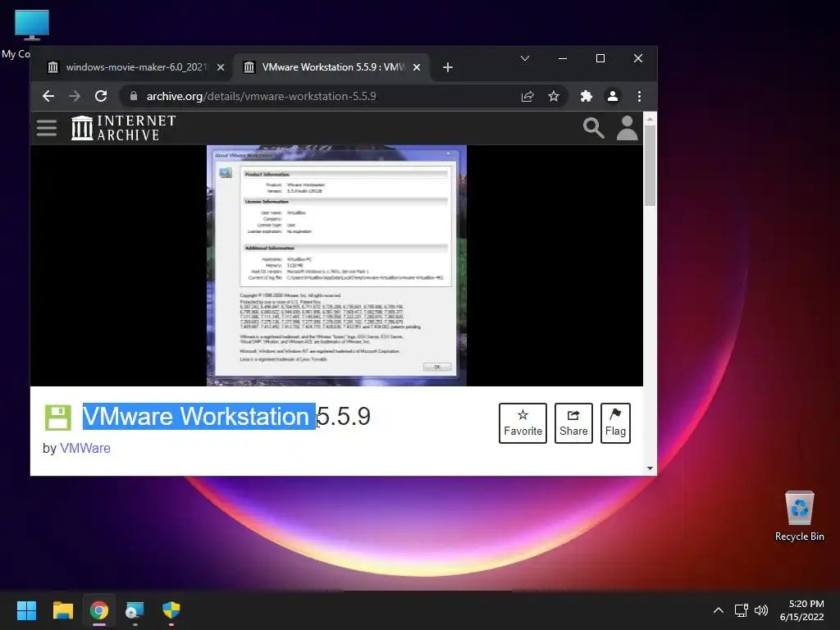The height and width of the screenshot is (630, 840).
Task: Open Windows Security shield in taskbar
Action: pyautogui.click(x=171, y=610)
